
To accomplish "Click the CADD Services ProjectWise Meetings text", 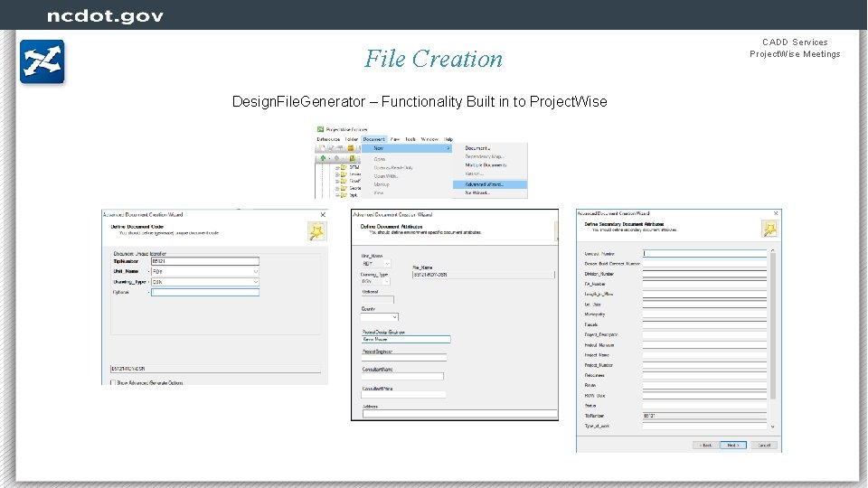I will point(795,48).
